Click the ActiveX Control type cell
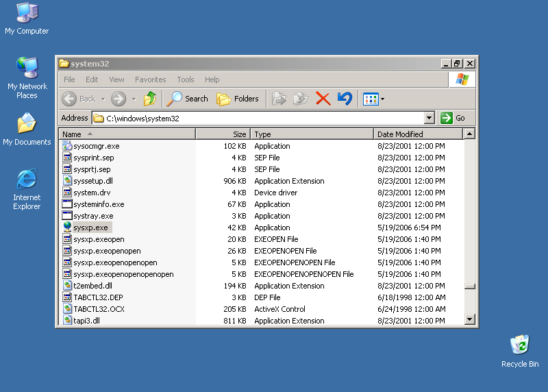Viewport: 548px width, 392px height. [280, 309]
